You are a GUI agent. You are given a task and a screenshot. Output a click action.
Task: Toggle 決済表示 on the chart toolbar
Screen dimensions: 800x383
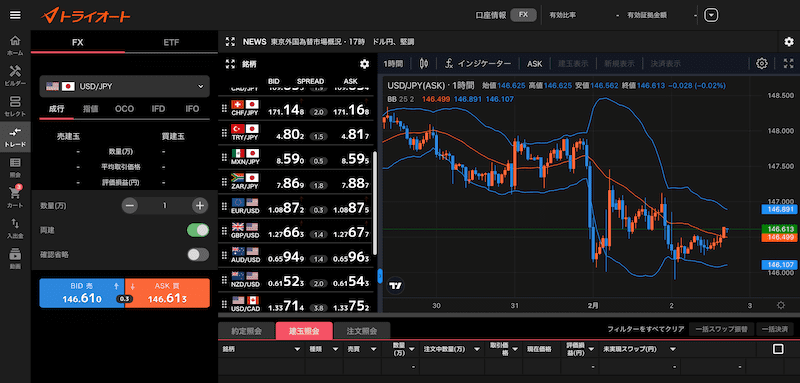(x=665, y=64)
